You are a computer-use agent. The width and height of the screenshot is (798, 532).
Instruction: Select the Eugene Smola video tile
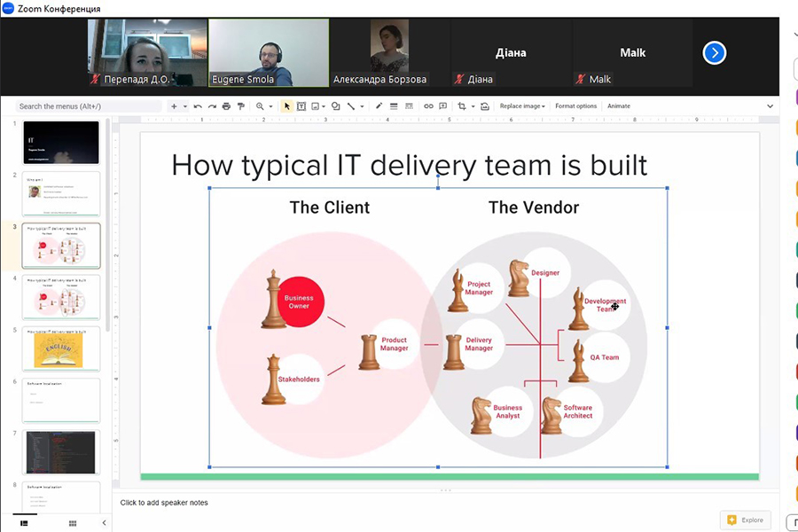pos(269,52)
